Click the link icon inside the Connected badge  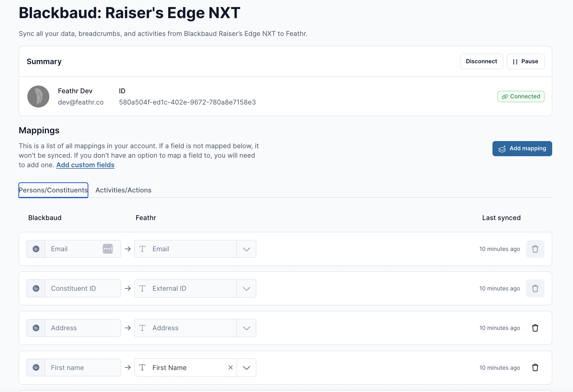click(504, 97)
